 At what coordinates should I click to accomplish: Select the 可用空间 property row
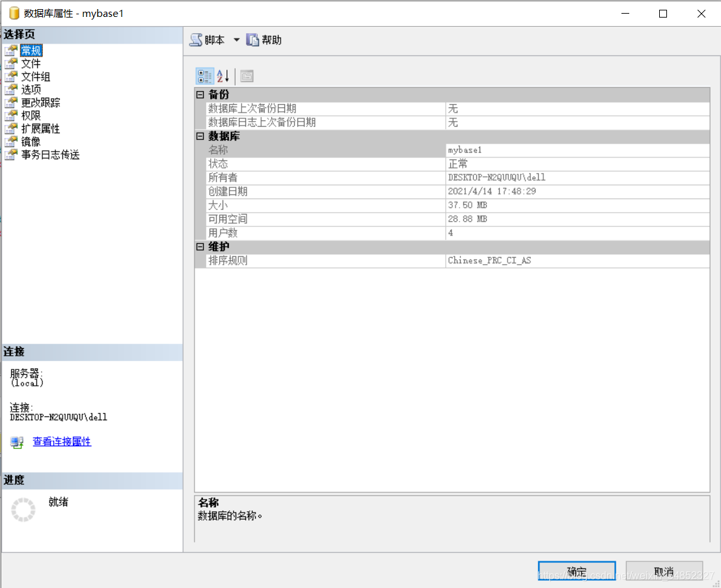[x=458, y=219]
